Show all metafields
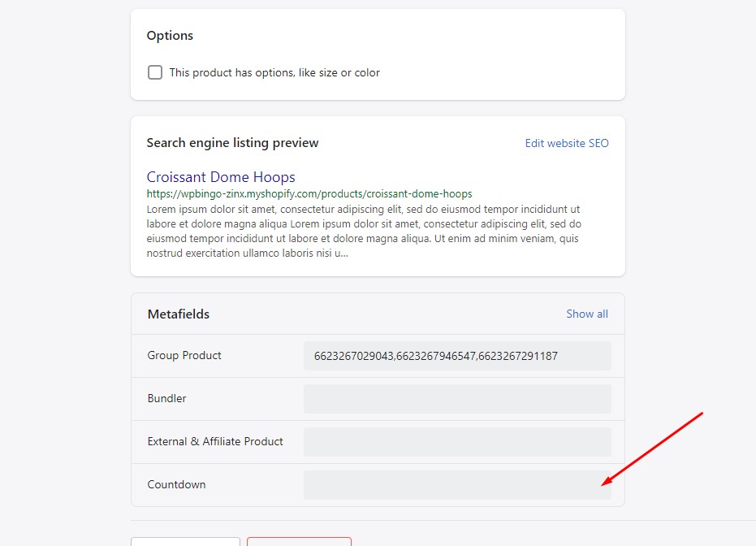756x546 pixels. pos(586,314)
